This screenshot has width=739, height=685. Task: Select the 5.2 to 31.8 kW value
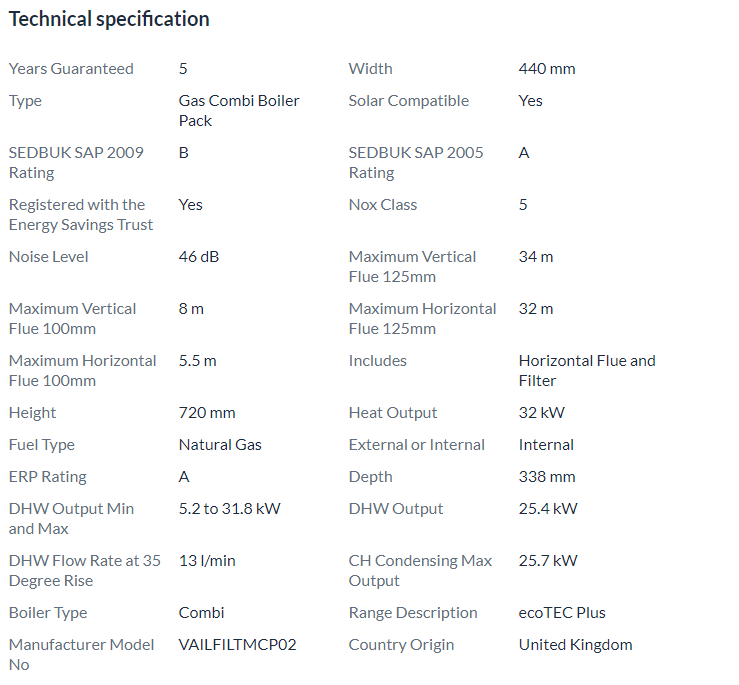229,509
